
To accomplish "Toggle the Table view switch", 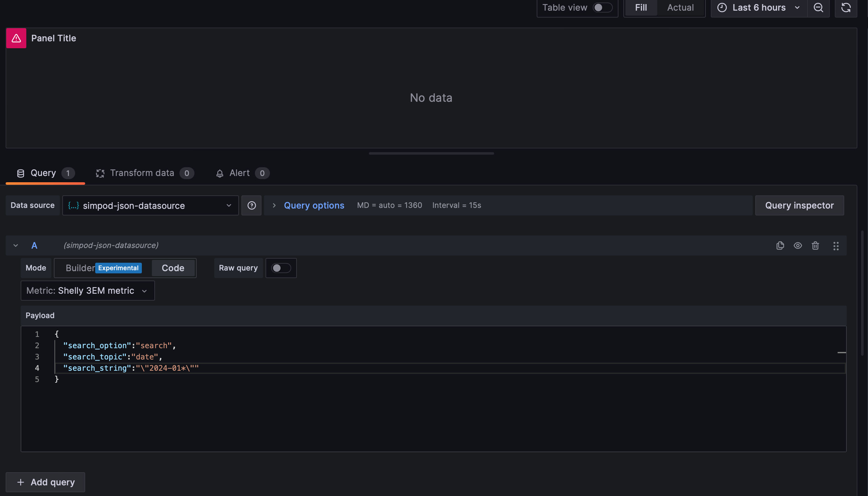I will click(602, 8).
